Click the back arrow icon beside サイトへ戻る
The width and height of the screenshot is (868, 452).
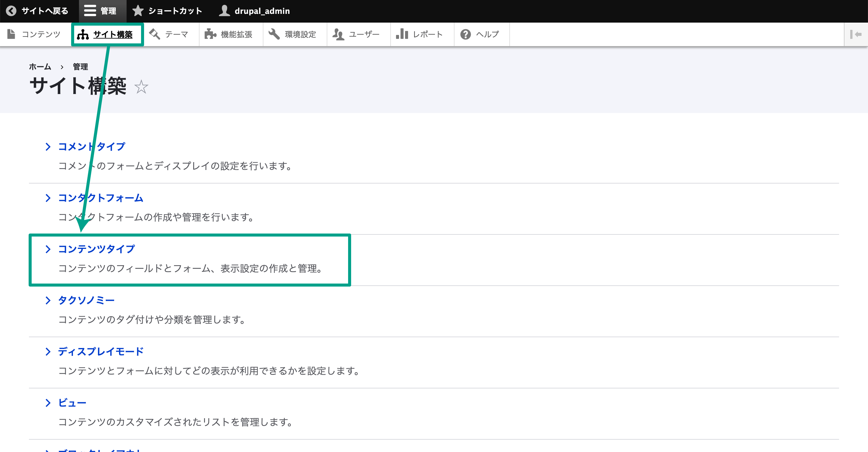tap(11, 11)
